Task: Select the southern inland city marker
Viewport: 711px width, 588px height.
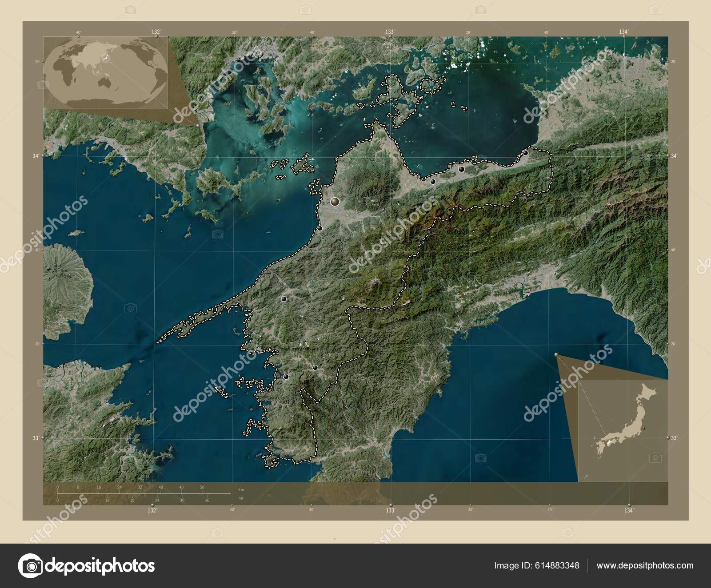Action: pos(315,368)
